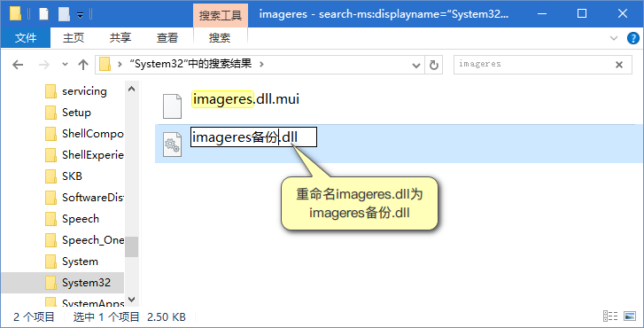Image resolution: width=644 pixels, height=328 pixels.
Task: Click the Back navigation arrow
Action: pyautogui.click(x=18, y=65)
